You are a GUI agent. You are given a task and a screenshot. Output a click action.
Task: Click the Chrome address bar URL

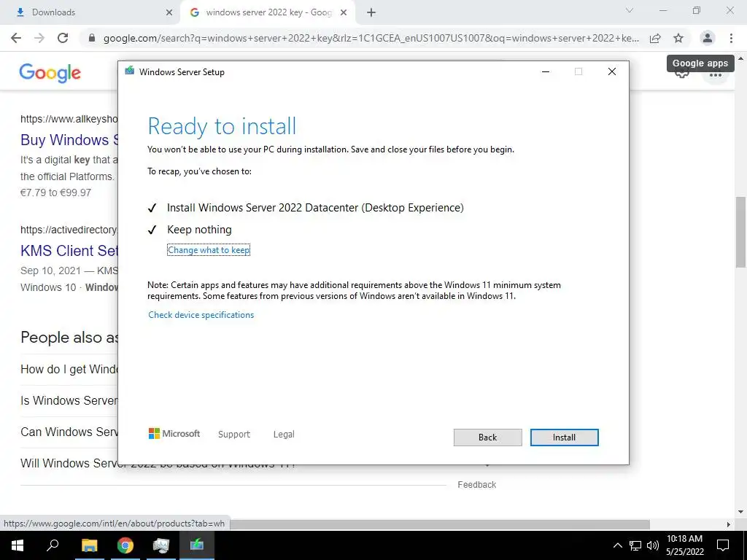371,38
